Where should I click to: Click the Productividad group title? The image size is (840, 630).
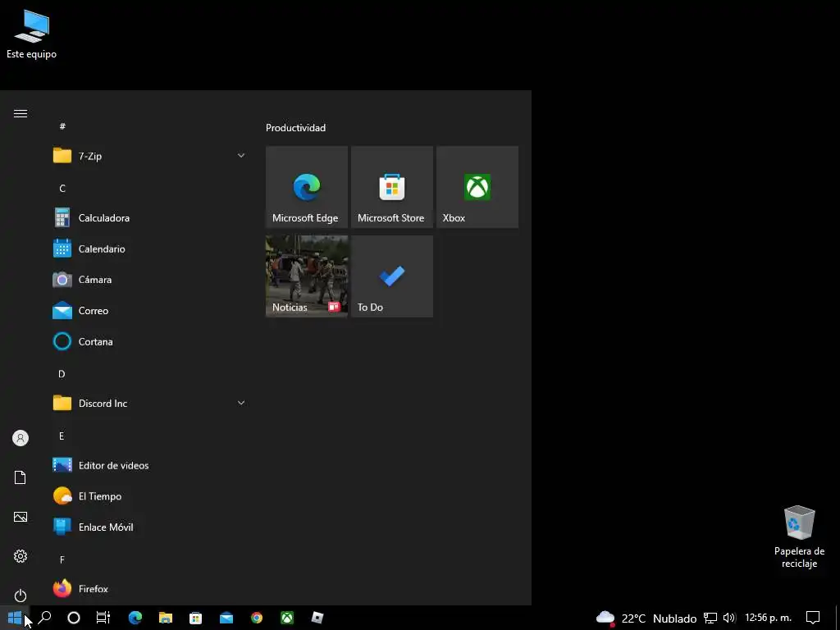click(295, 128)
